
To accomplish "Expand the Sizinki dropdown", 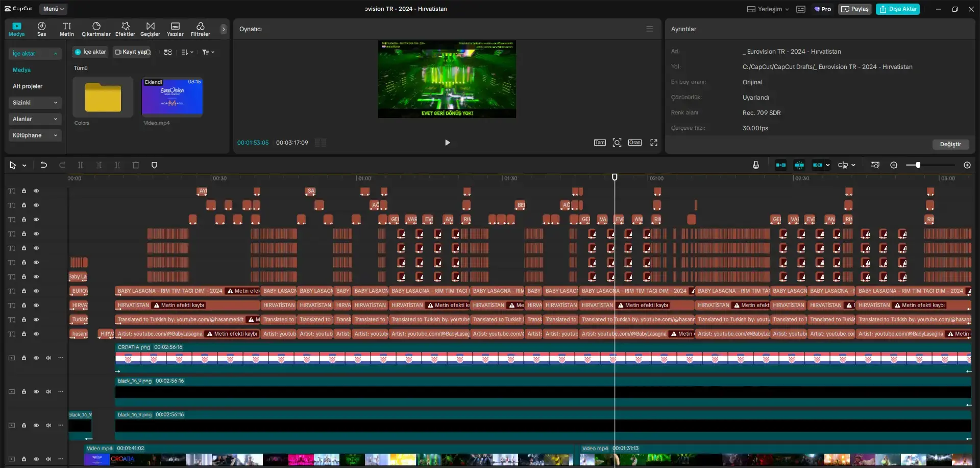I will coord(35,103).
